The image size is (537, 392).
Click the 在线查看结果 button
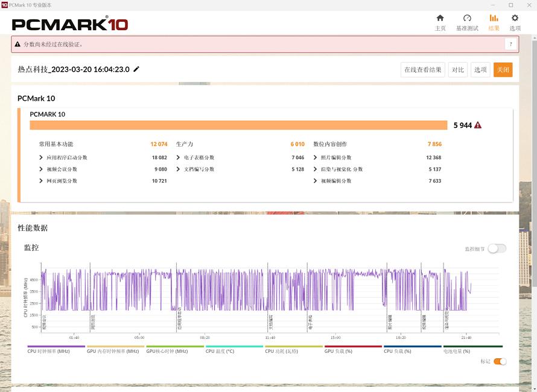click(x=422, y=69)
